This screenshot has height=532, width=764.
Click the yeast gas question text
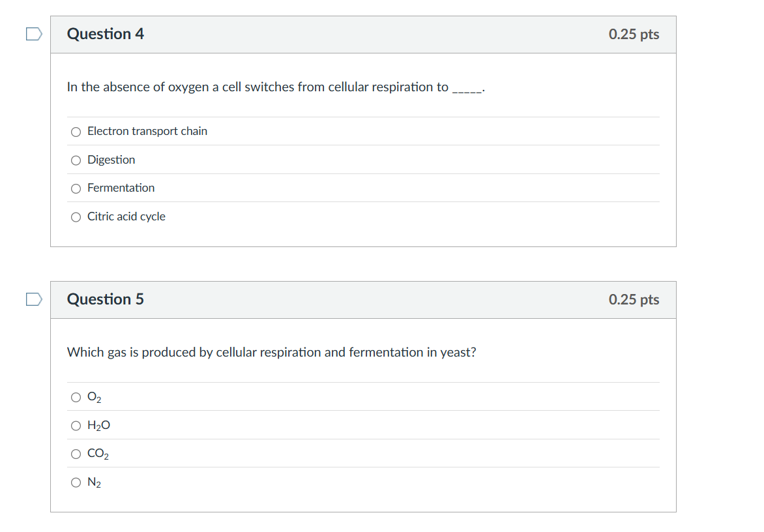point(271,352)
